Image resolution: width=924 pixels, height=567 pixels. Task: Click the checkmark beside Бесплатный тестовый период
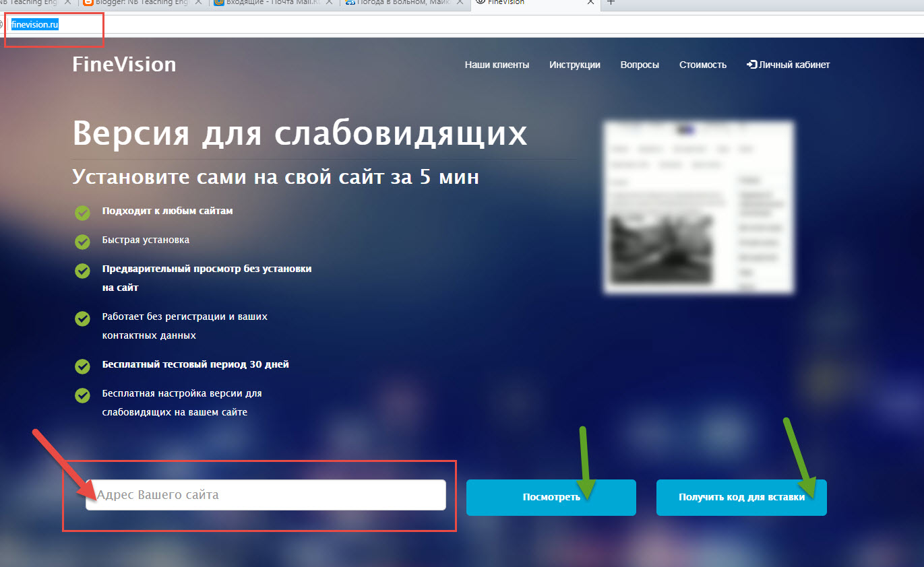click(82, 366)
